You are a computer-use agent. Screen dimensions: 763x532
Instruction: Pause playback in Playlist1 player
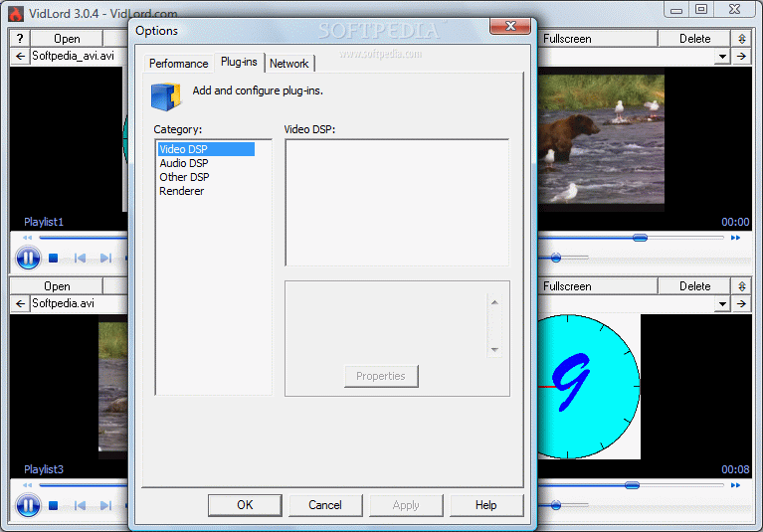click(x=28, y=258)
